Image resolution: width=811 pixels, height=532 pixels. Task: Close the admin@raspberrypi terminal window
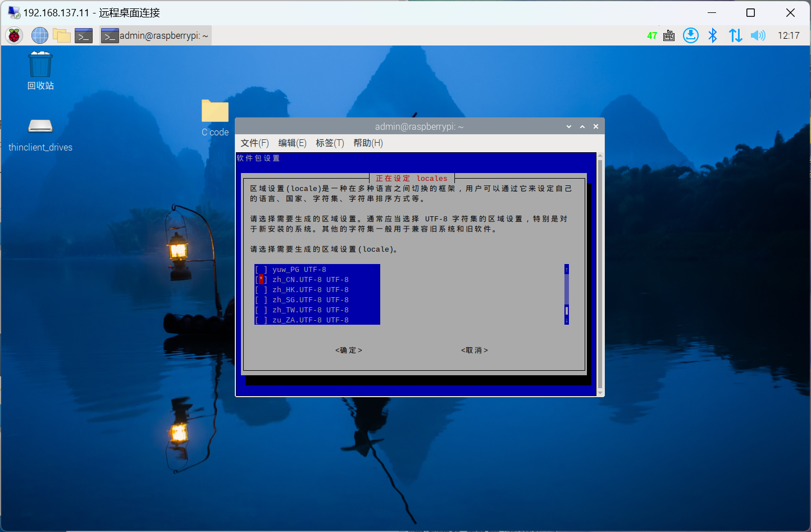596,127
